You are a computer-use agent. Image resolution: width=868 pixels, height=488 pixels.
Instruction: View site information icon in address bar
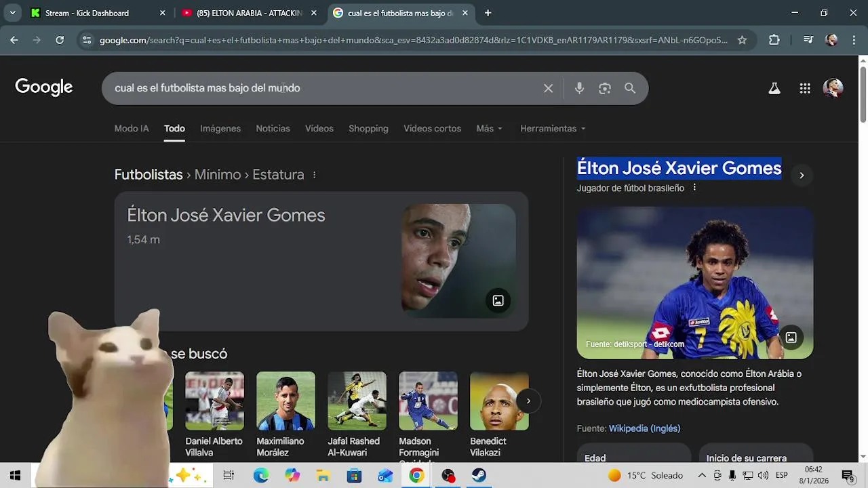[x=87, y=40]
